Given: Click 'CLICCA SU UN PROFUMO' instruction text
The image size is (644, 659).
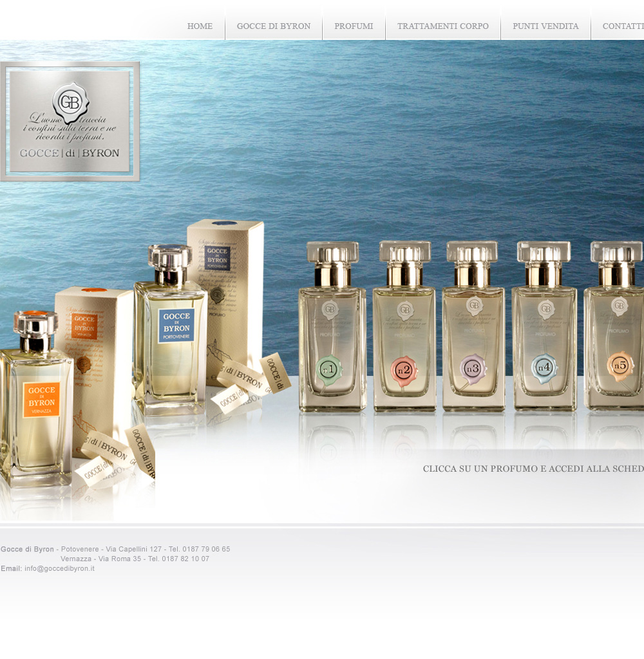Looking at the screenshot, I should point(533,469).
